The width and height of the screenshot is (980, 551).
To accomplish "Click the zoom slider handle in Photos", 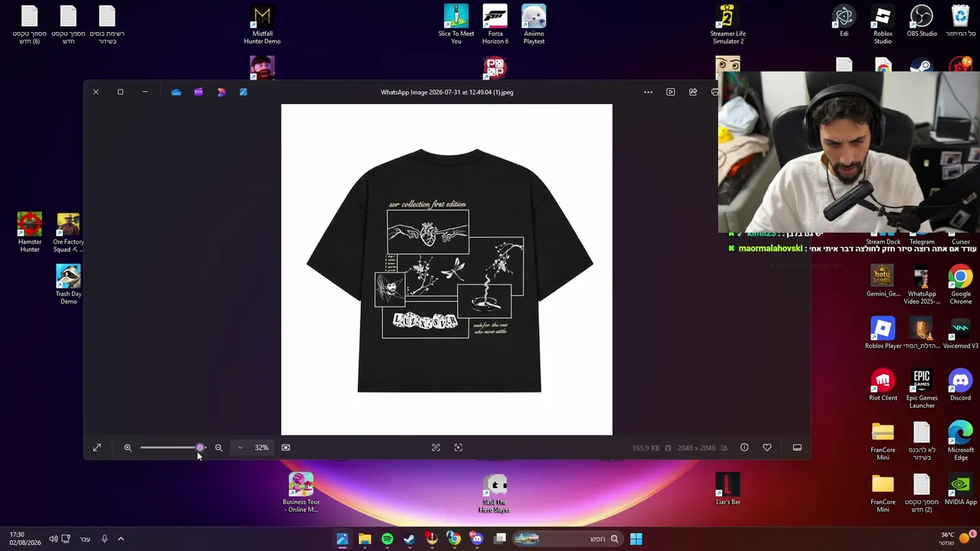I will point(201,448).
